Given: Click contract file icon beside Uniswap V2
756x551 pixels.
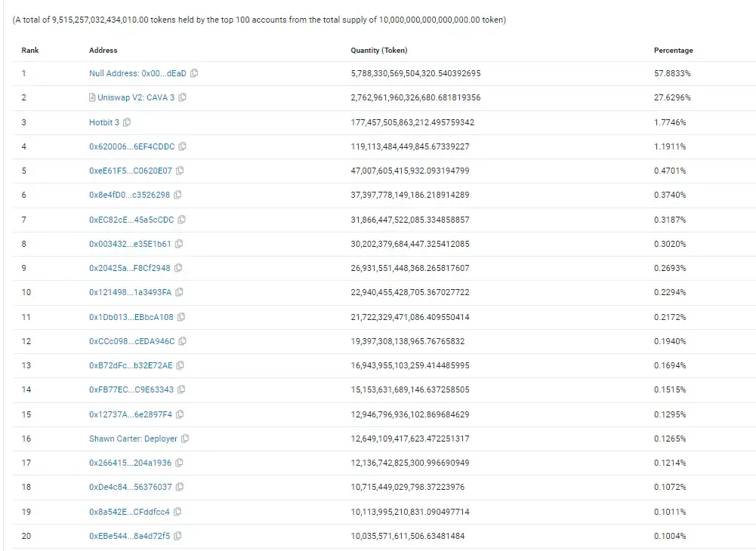Looking at the screenshot, I should point(92,97).
